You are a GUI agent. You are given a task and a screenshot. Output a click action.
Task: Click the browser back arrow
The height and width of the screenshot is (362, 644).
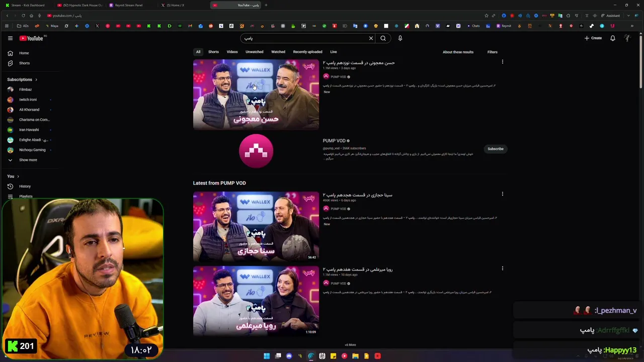[x=7, y=16]
